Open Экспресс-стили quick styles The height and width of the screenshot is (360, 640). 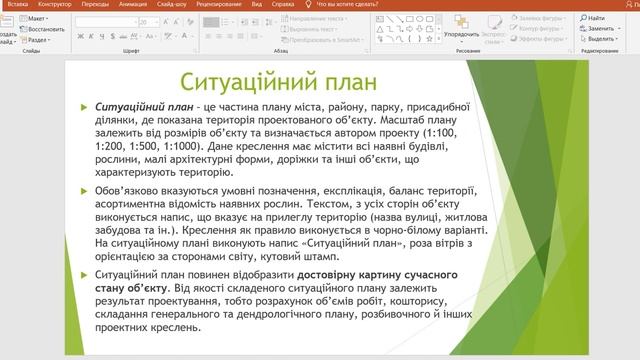click(493, 29)
